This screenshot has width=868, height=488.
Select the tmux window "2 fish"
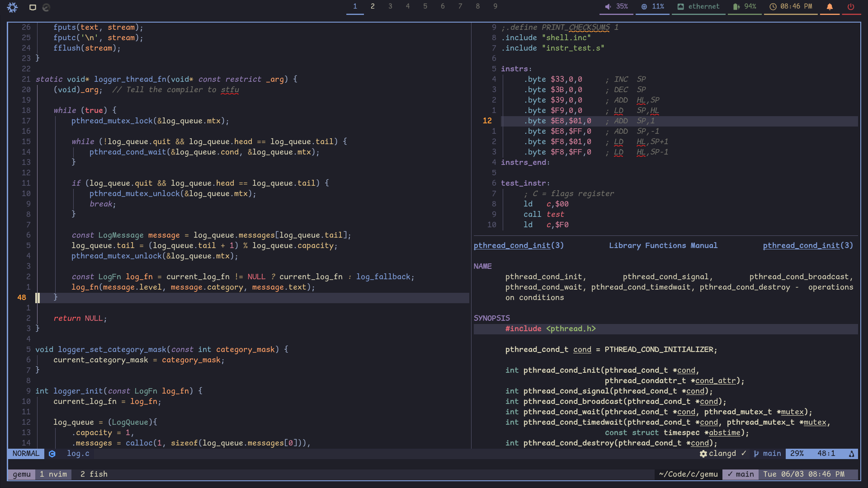(94, 474)
